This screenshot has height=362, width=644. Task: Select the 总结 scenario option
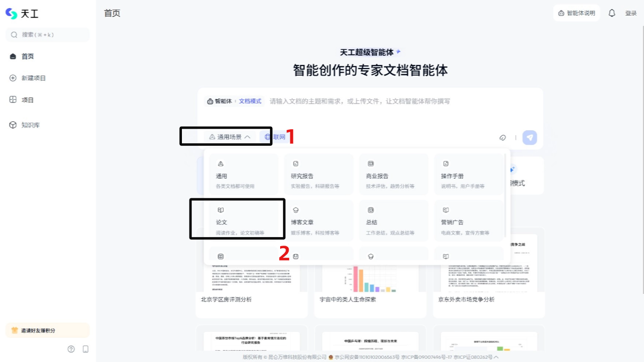[394, 220]
